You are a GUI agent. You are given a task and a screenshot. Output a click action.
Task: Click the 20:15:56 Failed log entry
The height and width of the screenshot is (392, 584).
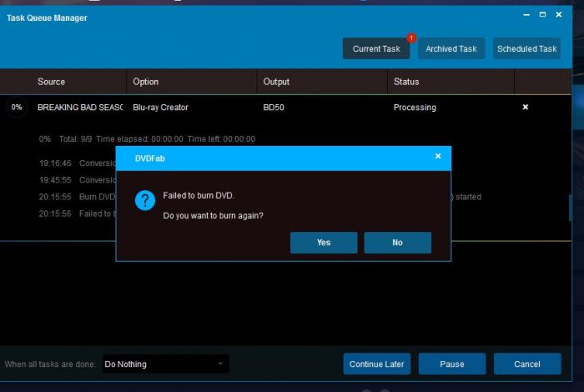[x=78, y=214]
